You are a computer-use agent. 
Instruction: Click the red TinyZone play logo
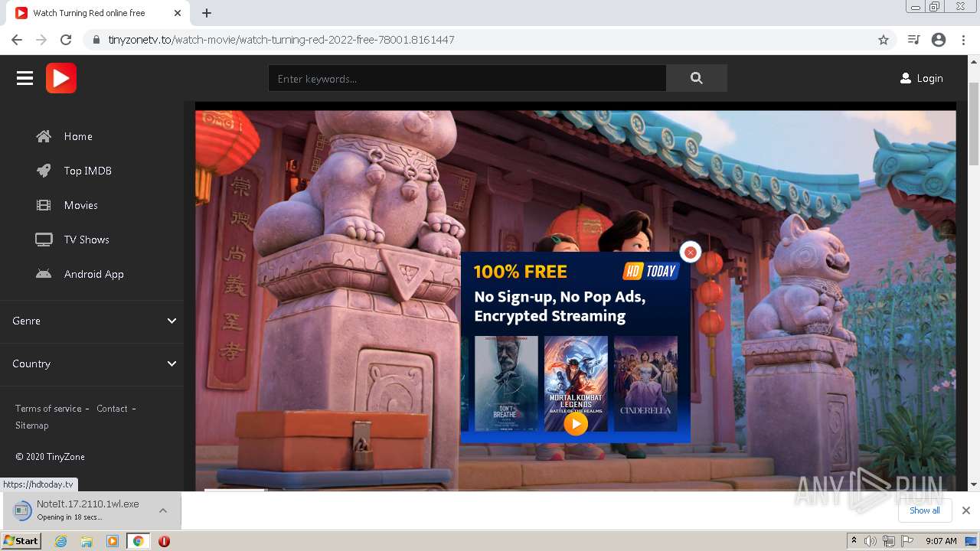(x=61, y=78)
